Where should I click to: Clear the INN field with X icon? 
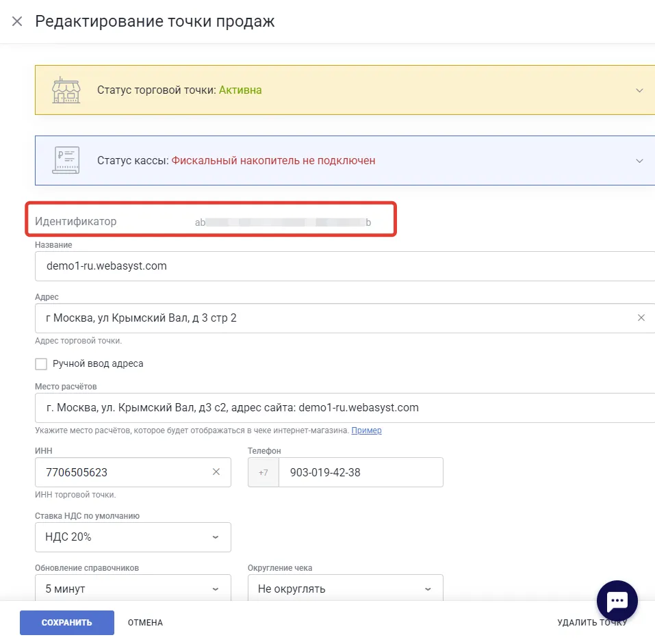pyautogui.click(x=216, y=472)
